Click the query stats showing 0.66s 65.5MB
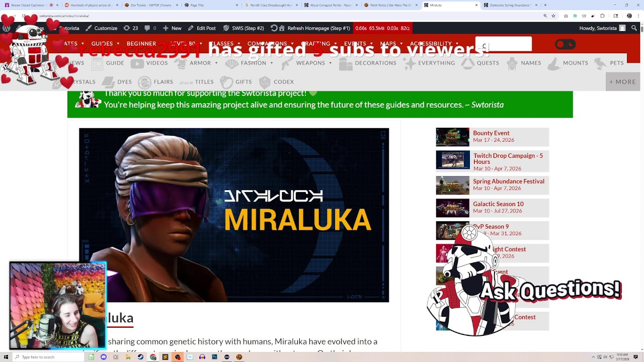 point(382,28)
